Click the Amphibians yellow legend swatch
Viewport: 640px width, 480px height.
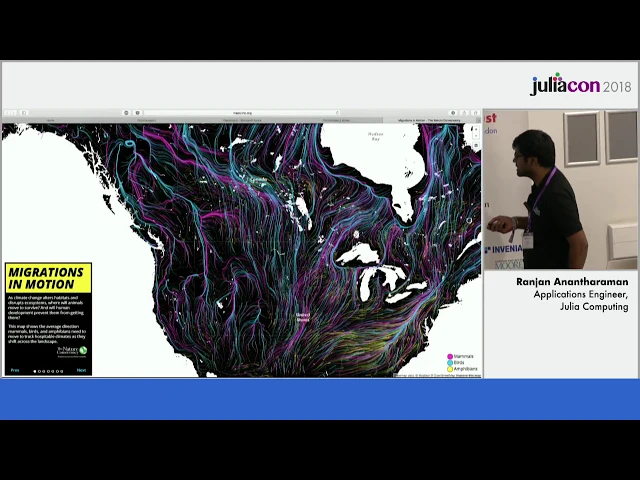[x=450, y=369]
